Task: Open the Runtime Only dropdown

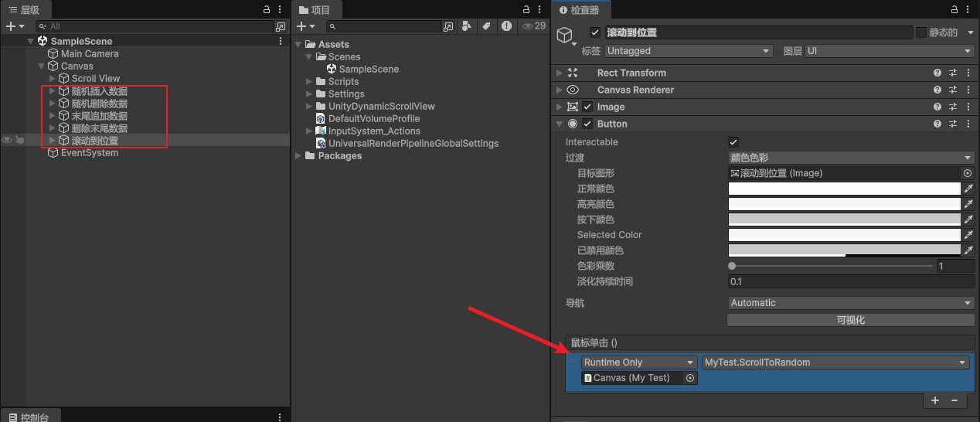Action: click(639, 362)
